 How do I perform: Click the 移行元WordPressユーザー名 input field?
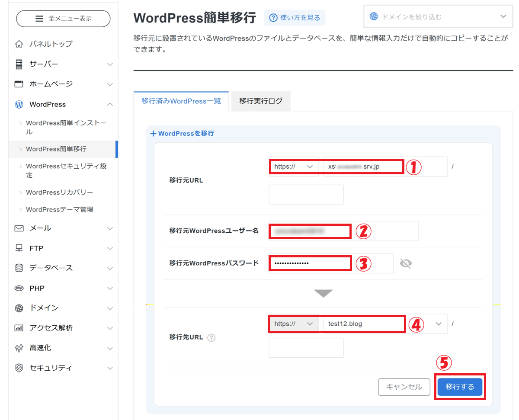click(343, 231)
